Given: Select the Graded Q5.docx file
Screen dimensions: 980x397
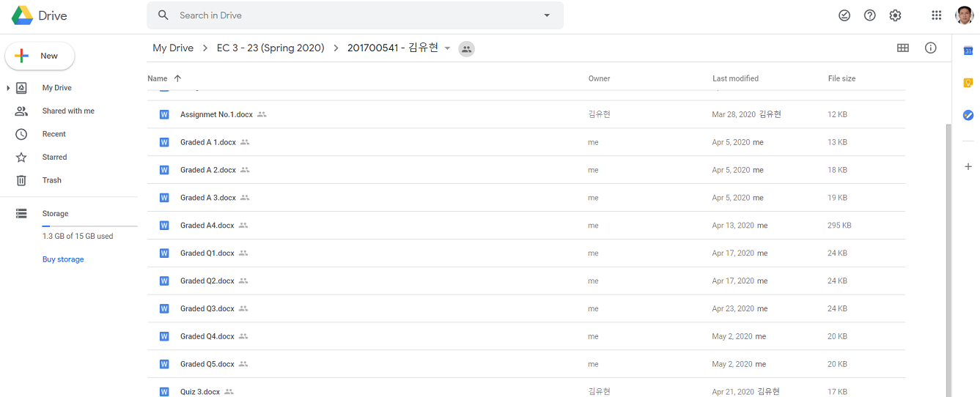Looking at the screenshot, I should tap(526, 364).
